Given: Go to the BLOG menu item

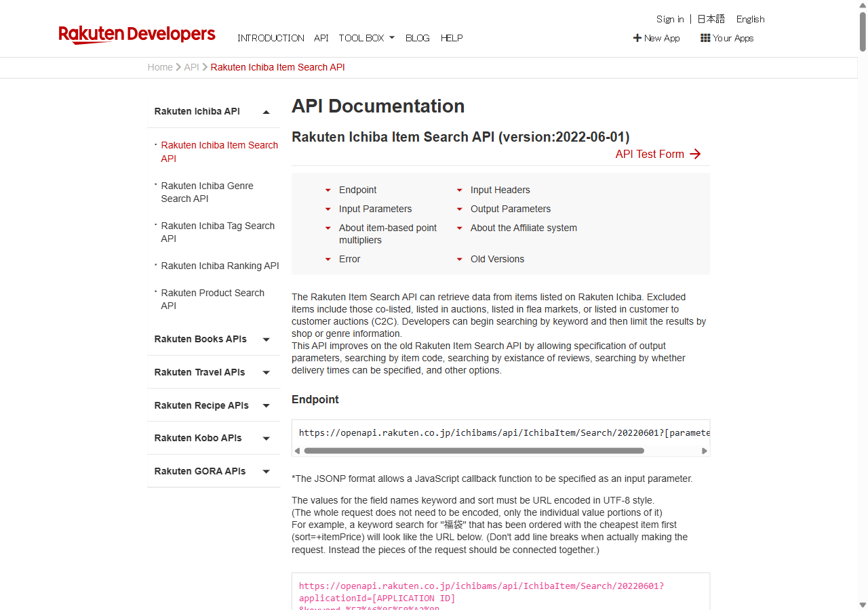Looking at the screenshot, I should tap(417, 38).
